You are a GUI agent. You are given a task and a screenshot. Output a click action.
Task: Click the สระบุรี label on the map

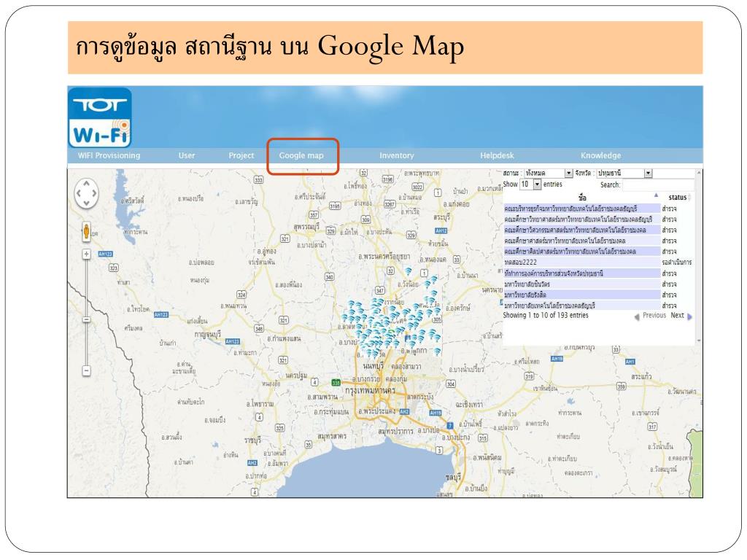pos(441,217)
